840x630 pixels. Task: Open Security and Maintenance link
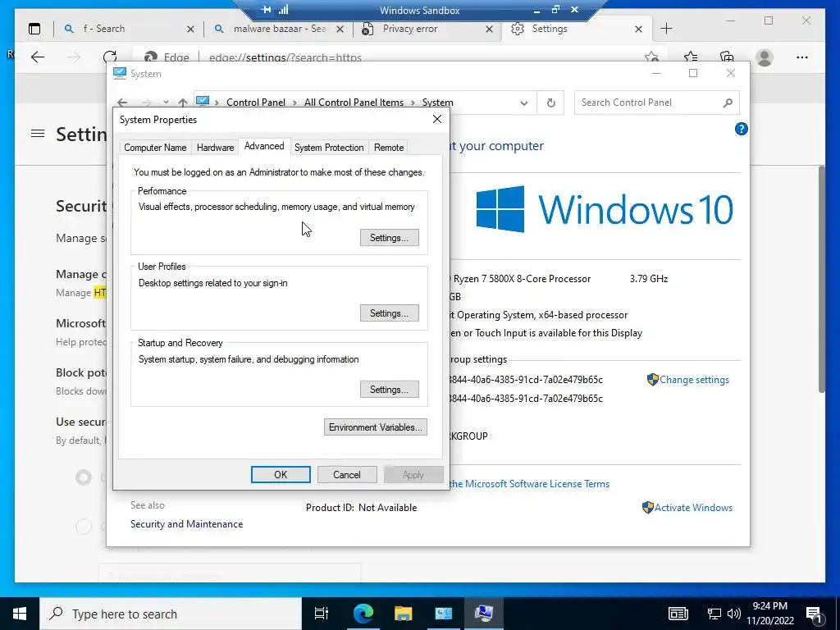[186, 524]
